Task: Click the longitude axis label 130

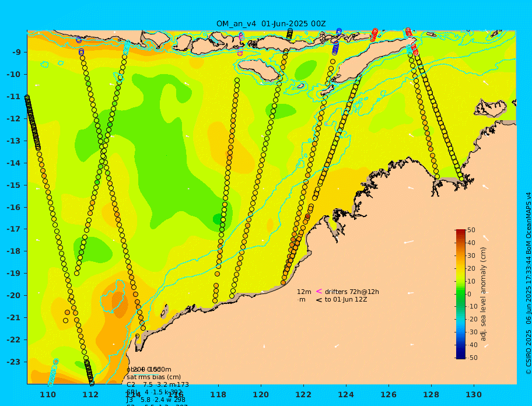Action: tap(474, 395)
